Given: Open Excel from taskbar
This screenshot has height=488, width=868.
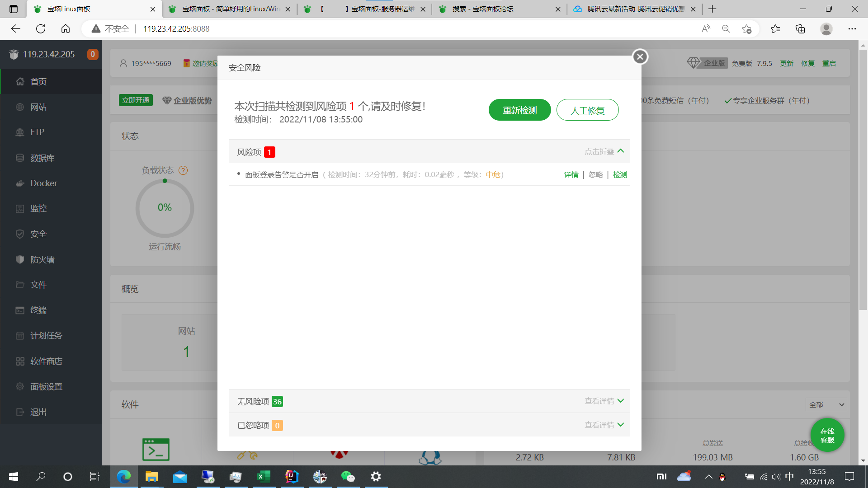Looking at the screenshot, I should [x=264, y=477].
